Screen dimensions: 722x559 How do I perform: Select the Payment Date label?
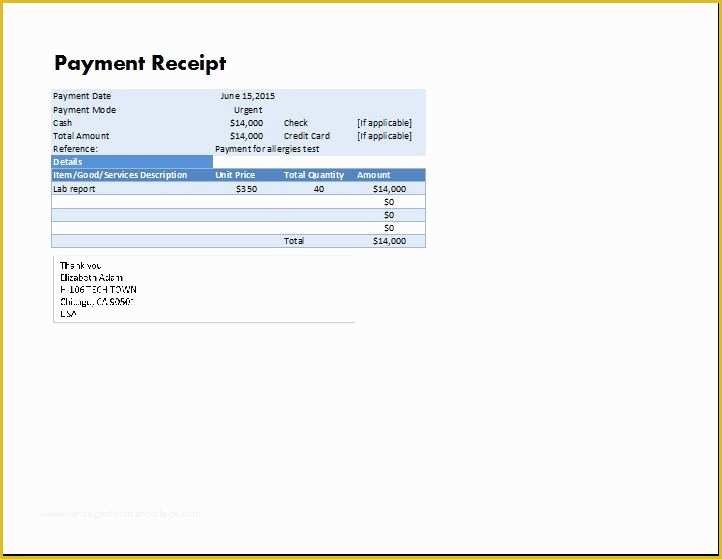(82, 96)
